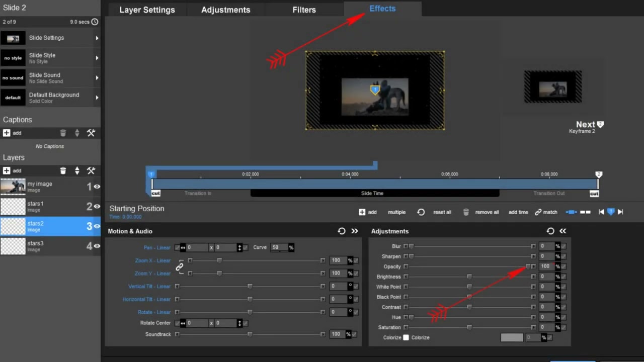This screenshot has width=644, height=362.
Task: Click the 'multiple' keyframe button
Action: [x=396, y=212]
